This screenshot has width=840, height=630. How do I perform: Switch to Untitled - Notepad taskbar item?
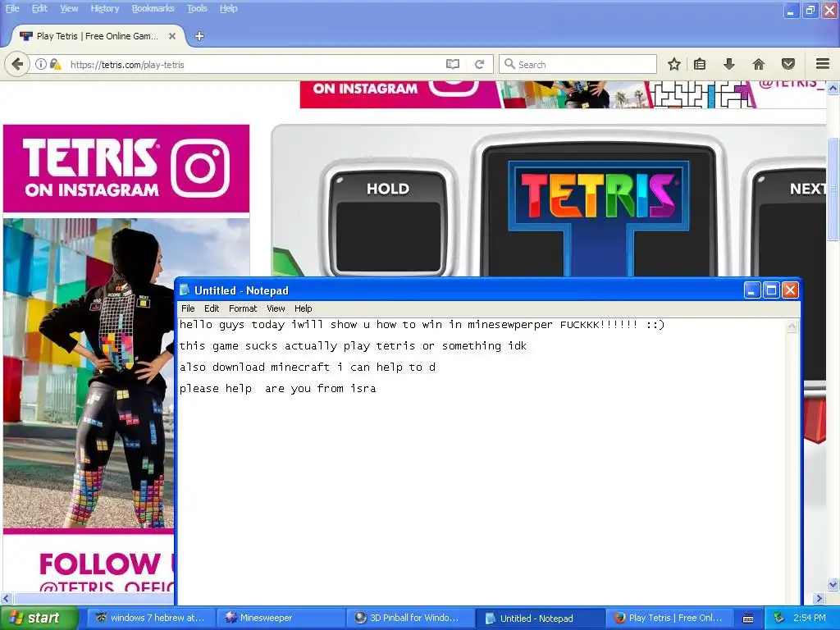(x=540, y=618)
